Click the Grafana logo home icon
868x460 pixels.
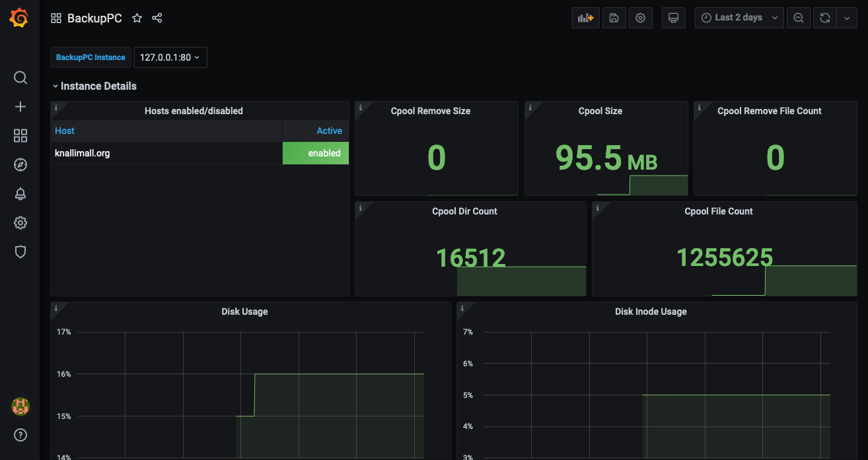(19, 18)
